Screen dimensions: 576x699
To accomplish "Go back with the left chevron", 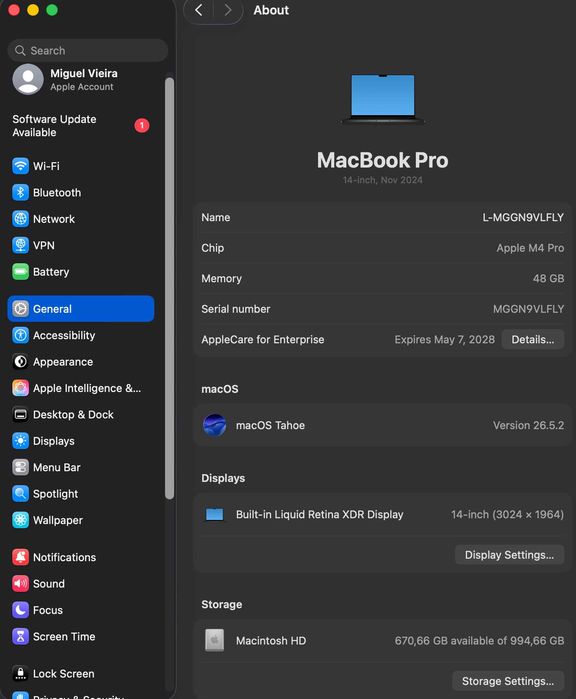I will pyautogui.click(x=199, y=10).
